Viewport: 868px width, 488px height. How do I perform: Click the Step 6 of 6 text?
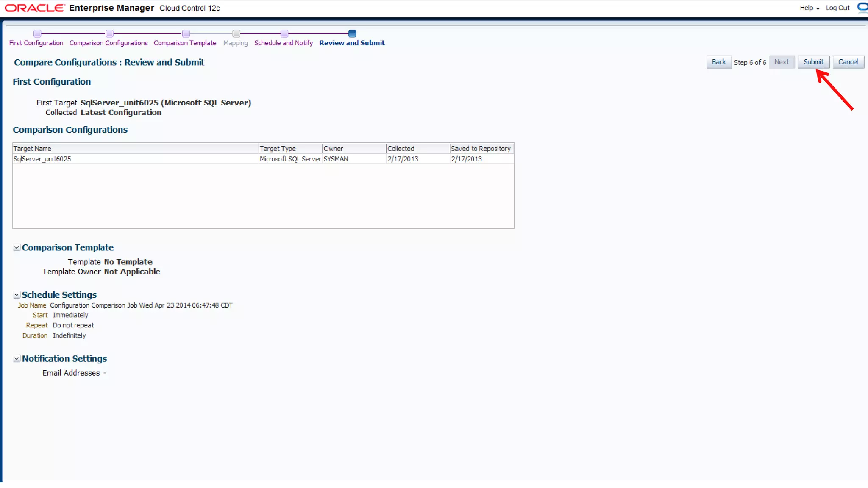[x=750, y=62]
